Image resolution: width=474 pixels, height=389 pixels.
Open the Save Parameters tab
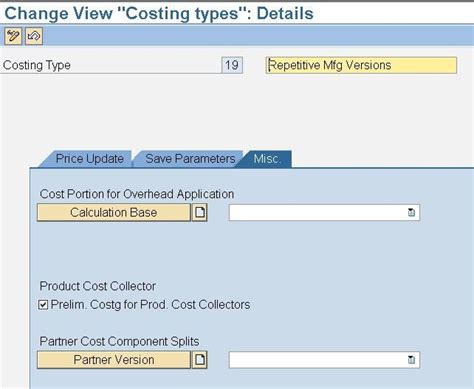click(190, 159)
